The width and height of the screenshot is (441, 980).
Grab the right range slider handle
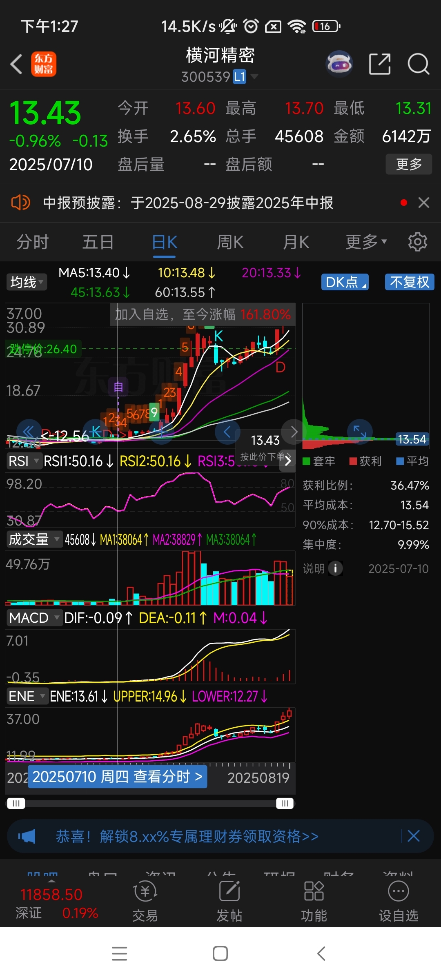pyautogui.click(x=285, y=803)
